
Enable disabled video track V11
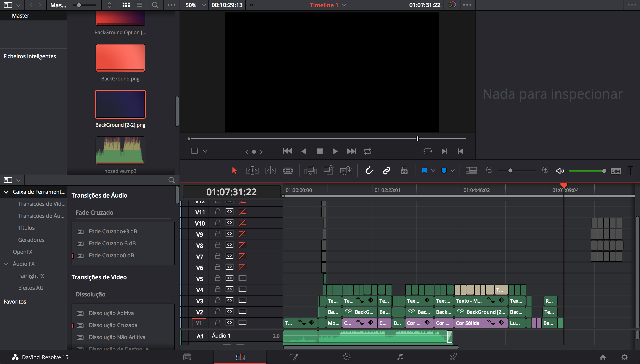point(242,212)
